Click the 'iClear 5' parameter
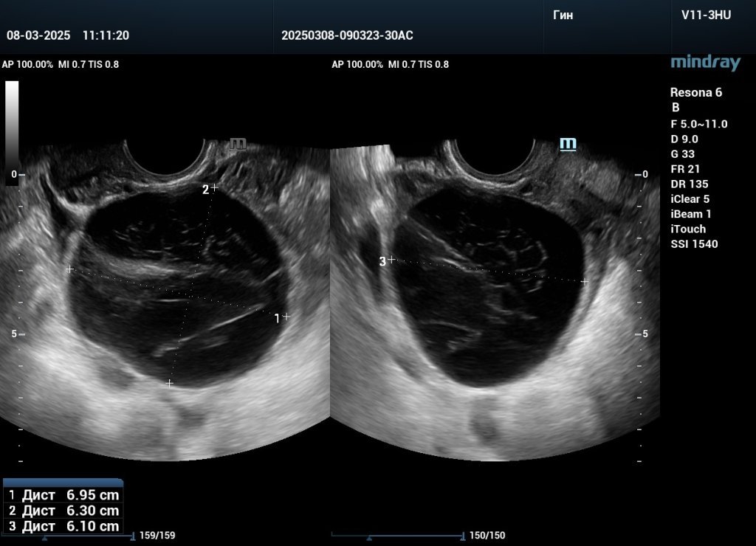Screen dimensions: 756x546 tap(690, 199)
